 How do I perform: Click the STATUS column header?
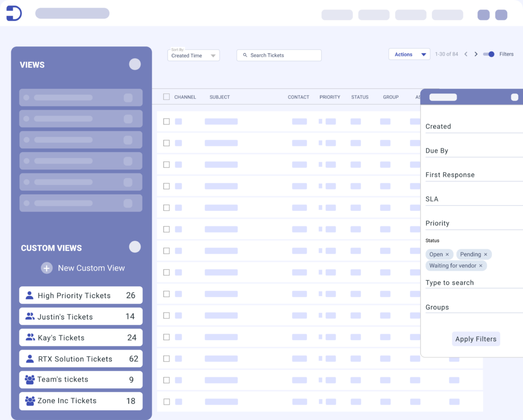[360, 97]
